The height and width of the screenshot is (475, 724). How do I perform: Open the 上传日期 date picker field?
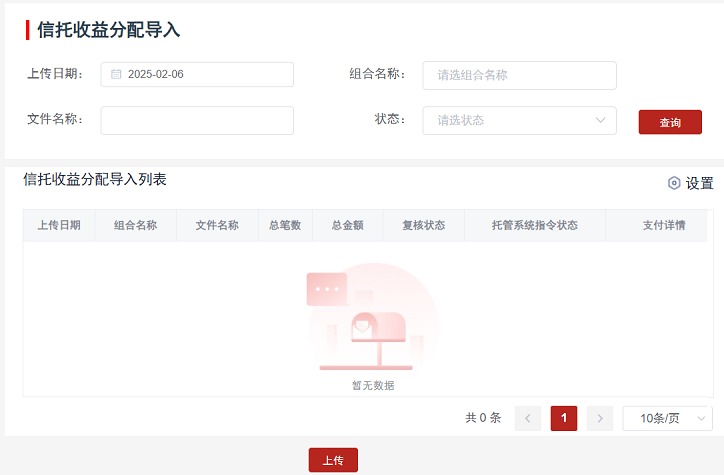205,74
